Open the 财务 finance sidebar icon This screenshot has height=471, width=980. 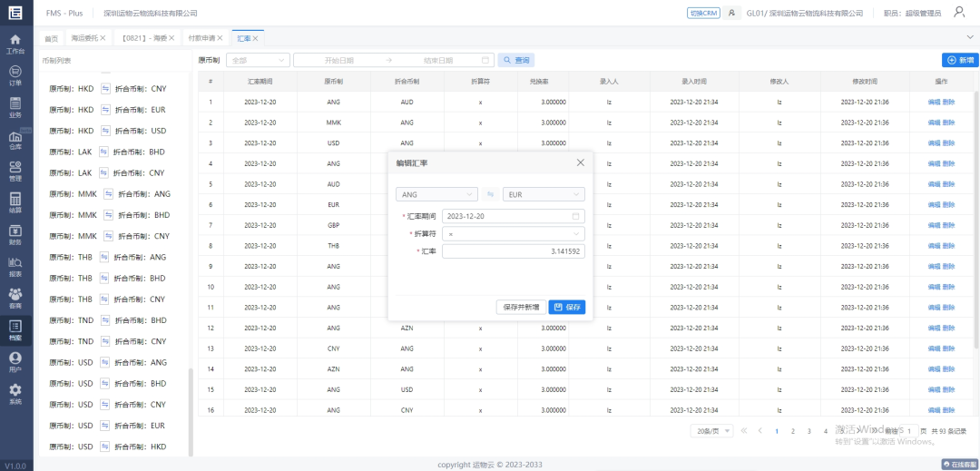click(15, 235)
